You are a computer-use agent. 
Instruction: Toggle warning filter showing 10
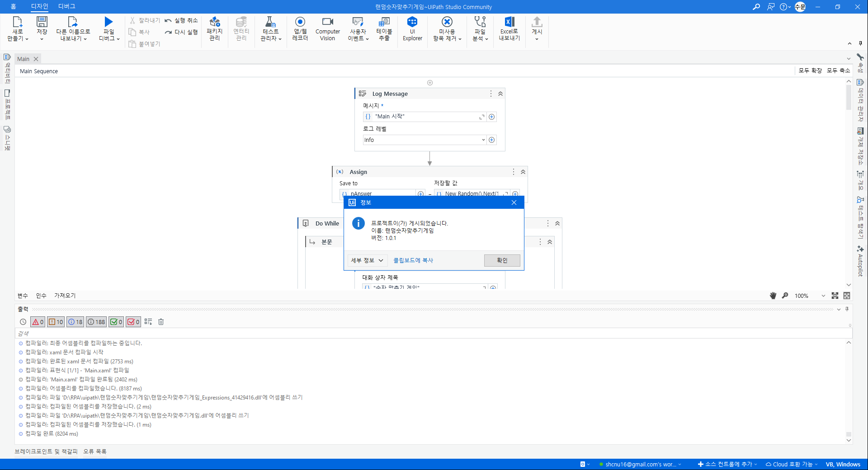(x=56, y=322)
